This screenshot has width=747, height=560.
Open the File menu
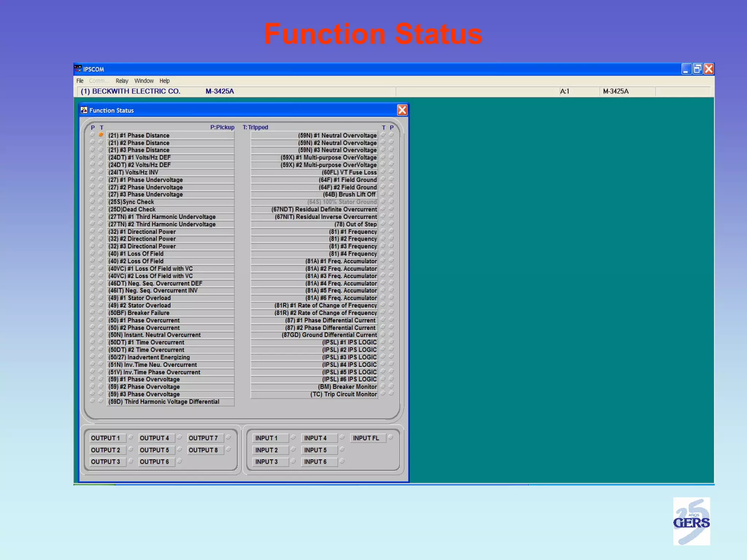tap(80, 81)
